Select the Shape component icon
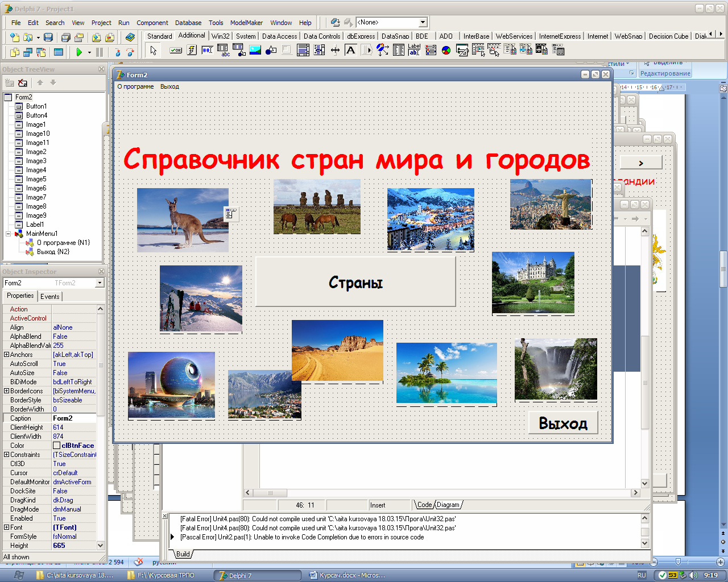Image resolution: width=728 pixels, height=582 pixels. click(x=271, y=50)
